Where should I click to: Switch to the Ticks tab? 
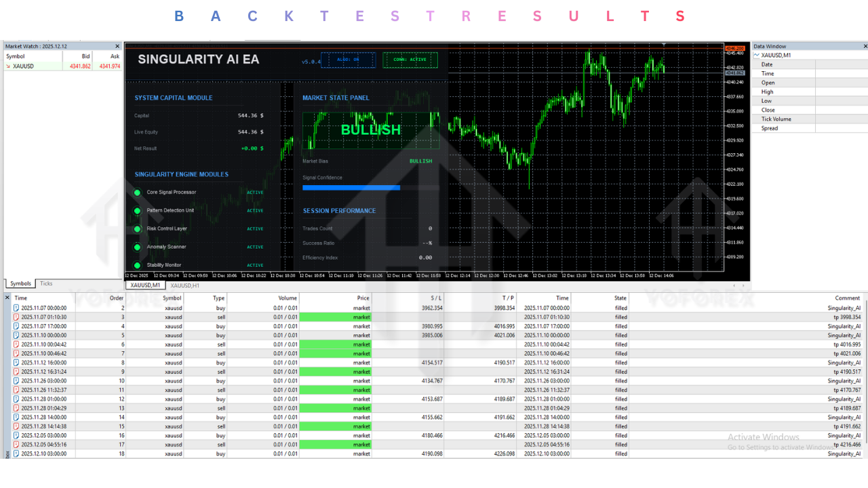tap(46, 284)
